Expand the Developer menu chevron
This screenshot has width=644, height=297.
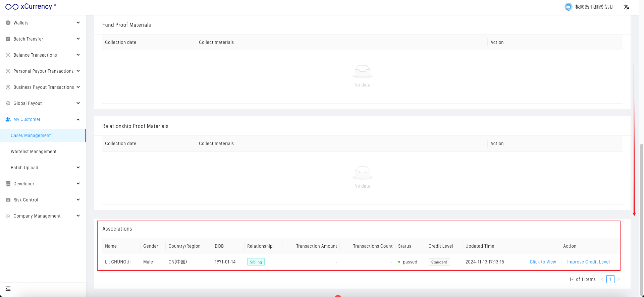click(78, 184)
